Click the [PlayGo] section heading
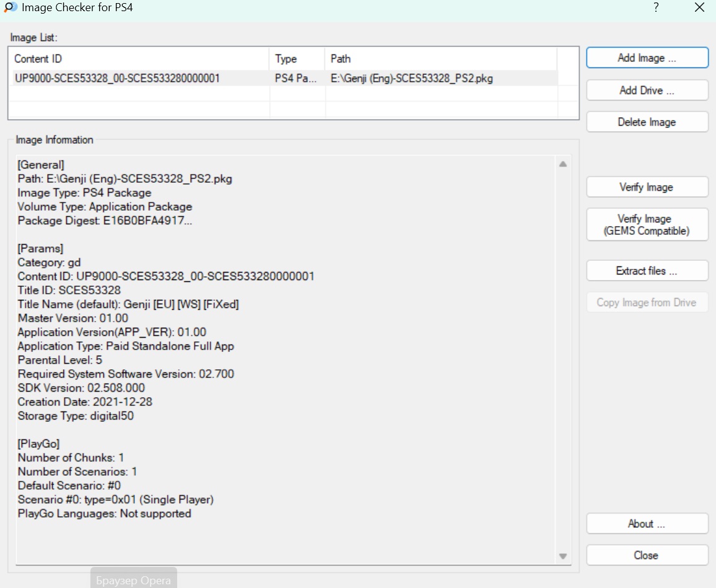This screenshot has width=716, height=588. point(38,444)
